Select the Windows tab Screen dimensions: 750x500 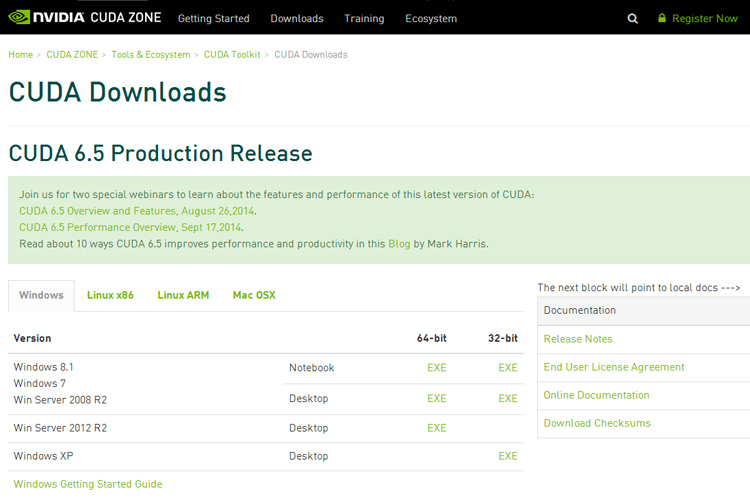pos(41,295)
